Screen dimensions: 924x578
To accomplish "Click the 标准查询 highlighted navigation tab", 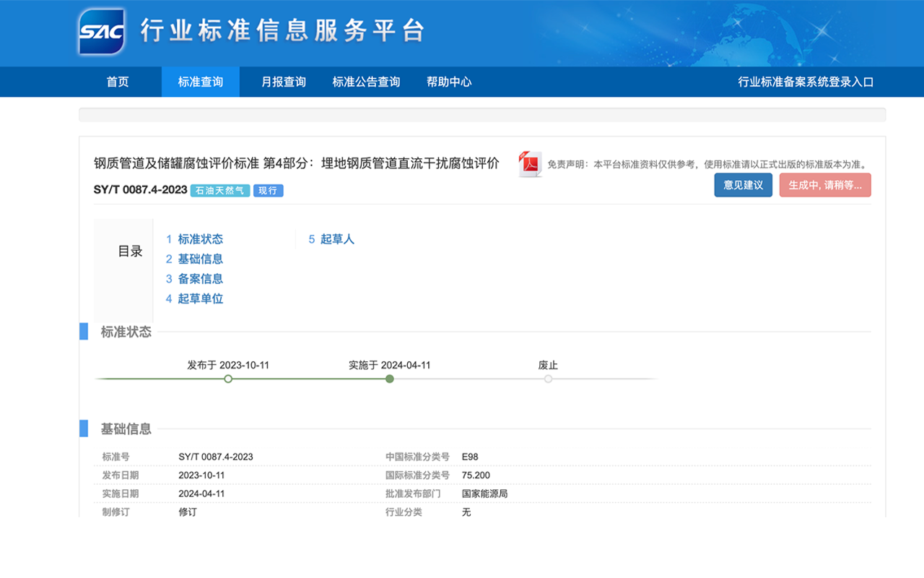I will tap(200, 82).
